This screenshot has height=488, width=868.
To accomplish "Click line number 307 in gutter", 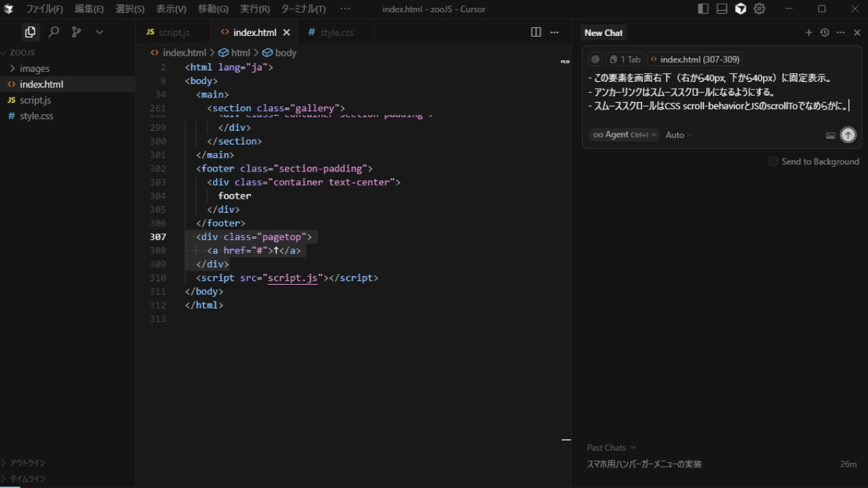I will click(157, 237).
